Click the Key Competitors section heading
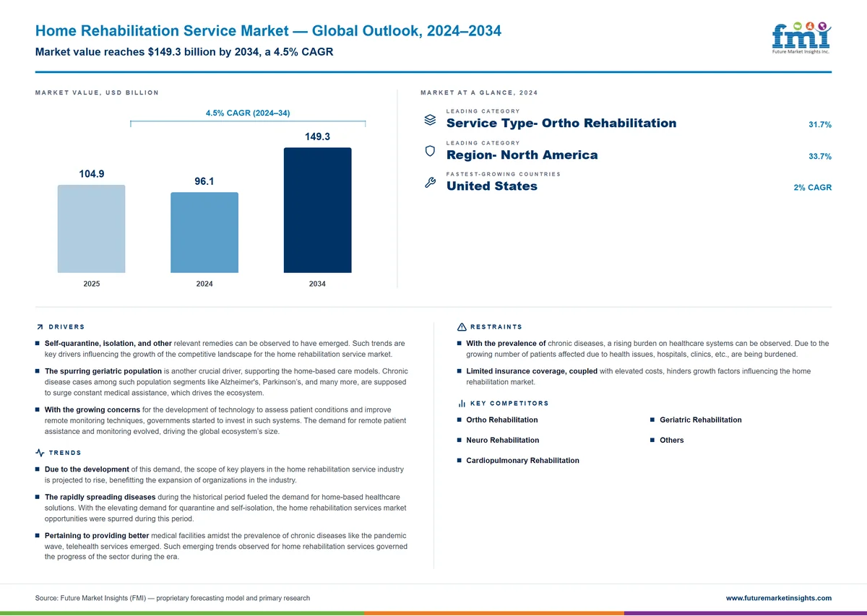Viewport: 867px width, 616px height. coord(509,404)
